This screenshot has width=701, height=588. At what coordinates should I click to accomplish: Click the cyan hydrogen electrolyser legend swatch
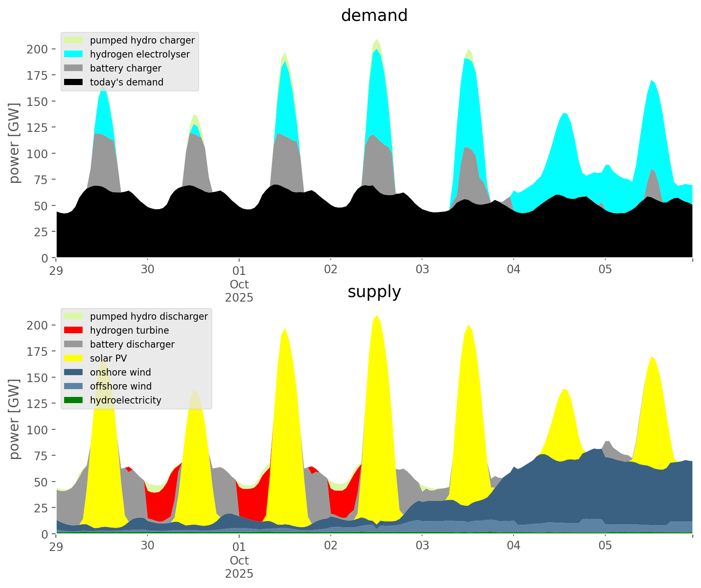tap(74, 54)
